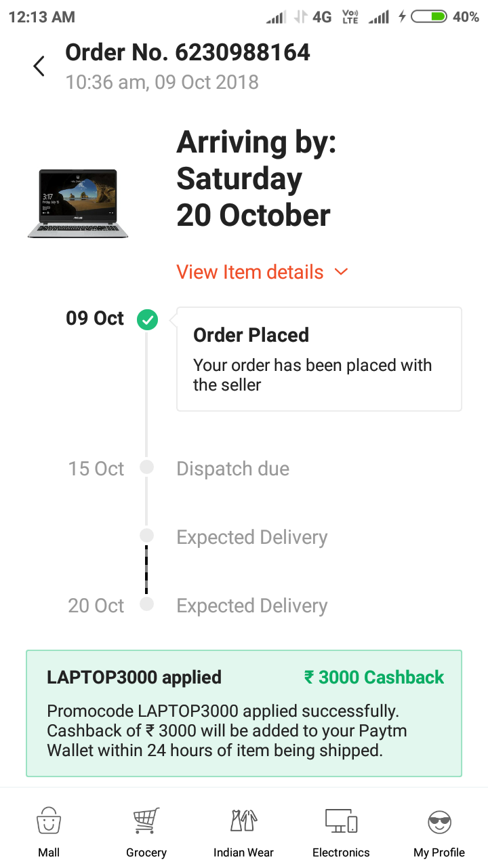This screenshot has width=488, height=868.
Task: Select the 20 Oct Expected Delivery marker
Action: 146,604
